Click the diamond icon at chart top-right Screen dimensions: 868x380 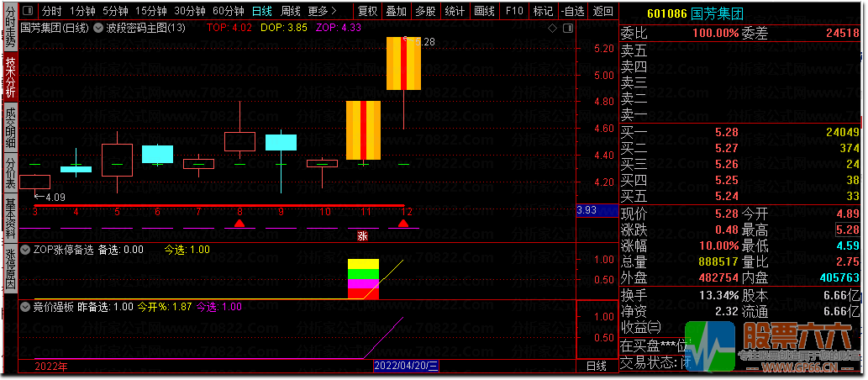[x=552, y=28]
